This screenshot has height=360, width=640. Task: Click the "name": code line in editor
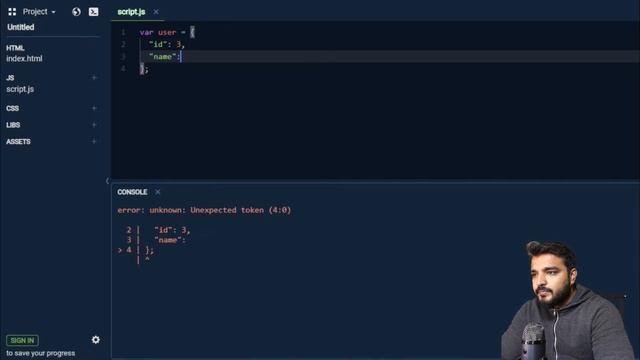(x=165, y=57)
